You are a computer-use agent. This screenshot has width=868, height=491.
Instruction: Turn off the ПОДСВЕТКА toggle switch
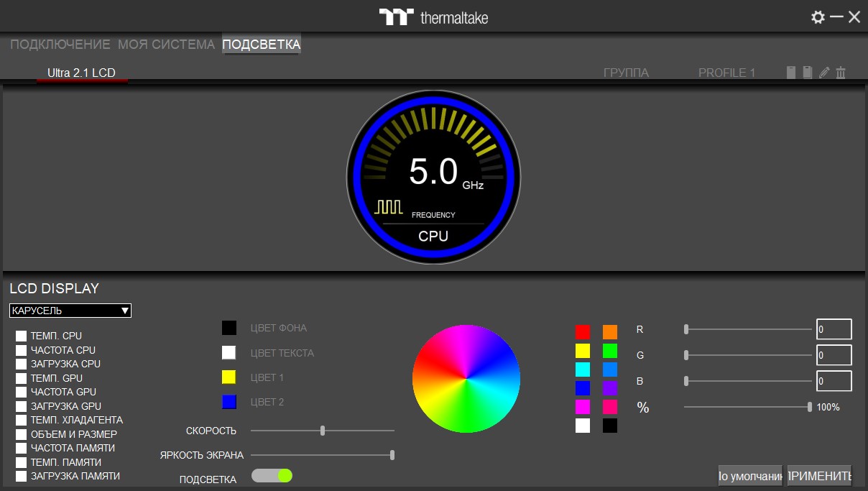click(x=272, y=475)
